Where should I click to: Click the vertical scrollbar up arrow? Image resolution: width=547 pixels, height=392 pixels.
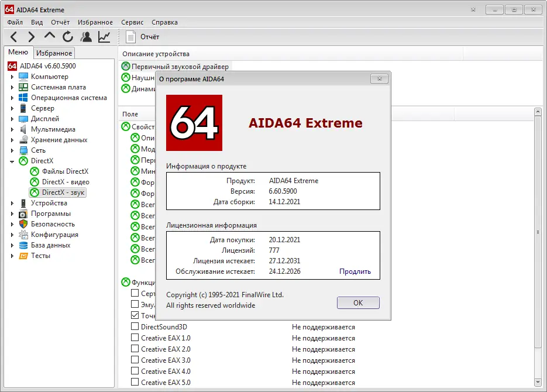point(538,112)
